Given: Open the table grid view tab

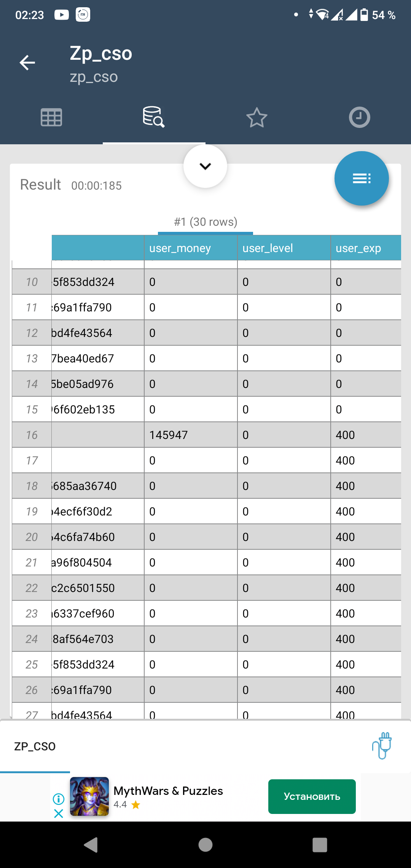Looking at the screenshot, I should [51, 117].
